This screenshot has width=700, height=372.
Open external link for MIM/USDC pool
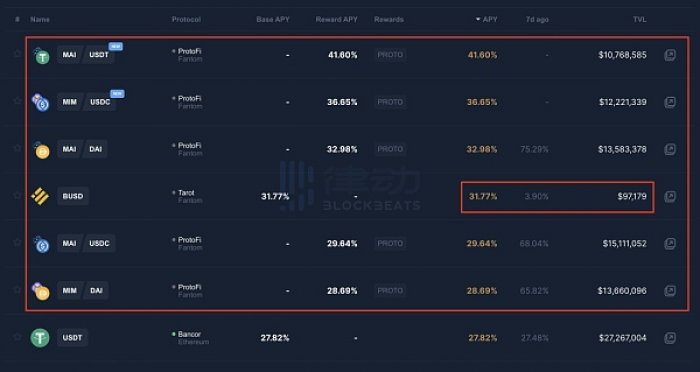(x=670, y=102)
